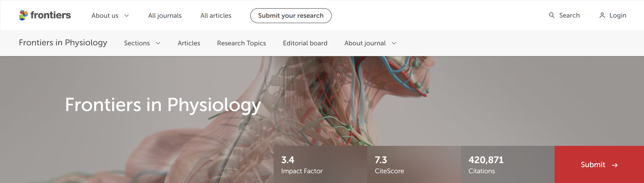This screenshot has width=644, height=183.
Task: Go to All articles
Action: click(216, 15)
